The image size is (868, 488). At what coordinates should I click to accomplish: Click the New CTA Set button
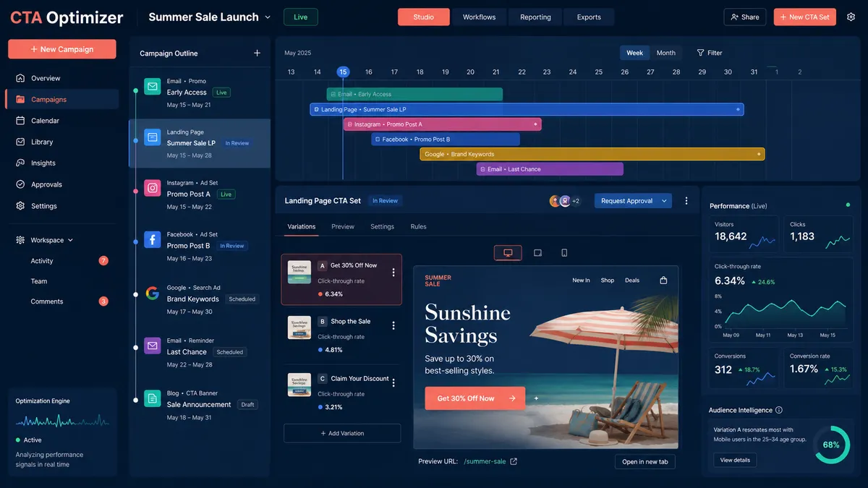point(805,17)
